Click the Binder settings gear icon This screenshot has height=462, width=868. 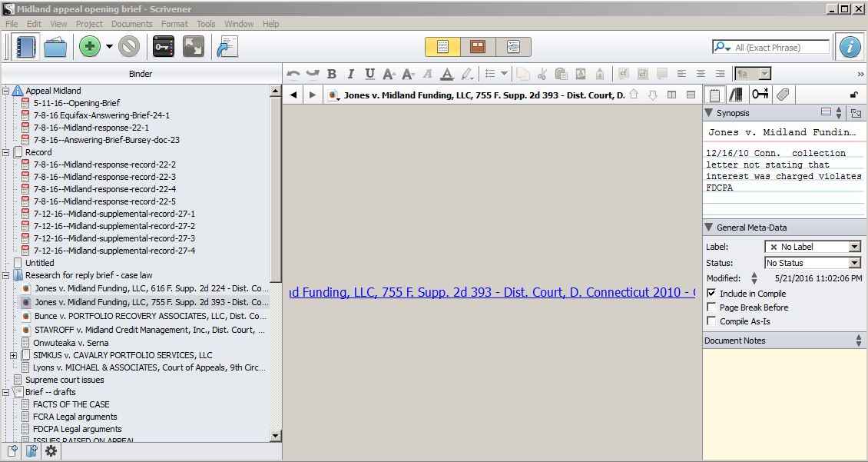[x=51, y=451]
